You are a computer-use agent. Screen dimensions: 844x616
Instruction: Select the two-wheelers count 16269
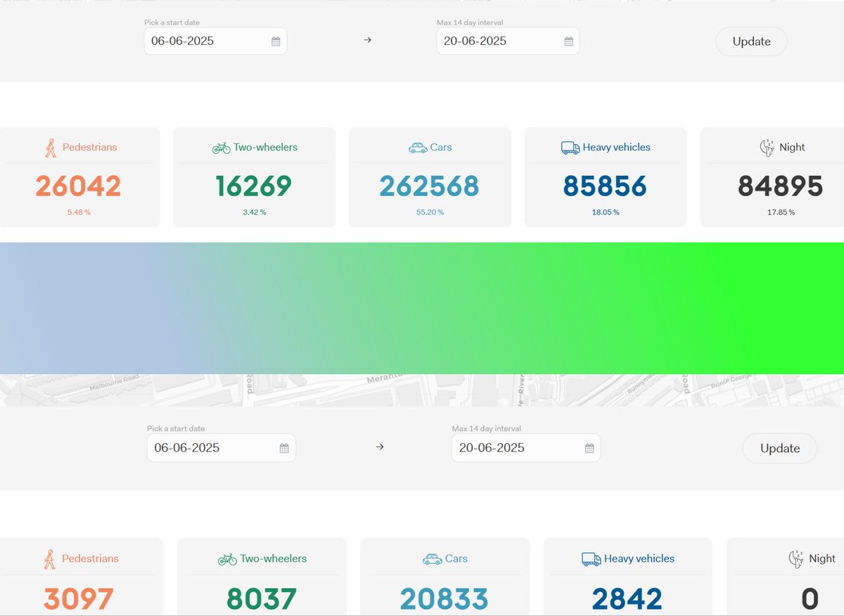(254, 186)
